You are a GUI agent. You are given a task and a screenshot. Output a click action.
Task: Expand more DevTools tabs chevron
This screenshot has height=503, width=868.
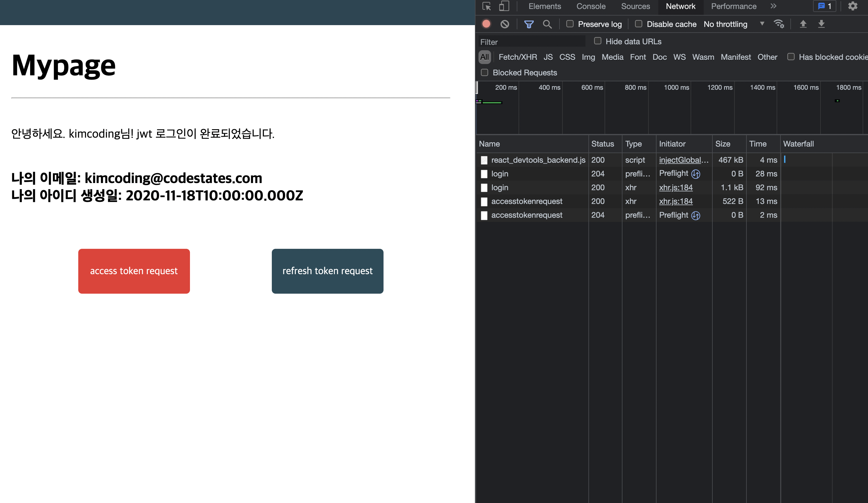pyautogui.click(x=773, y=6)
